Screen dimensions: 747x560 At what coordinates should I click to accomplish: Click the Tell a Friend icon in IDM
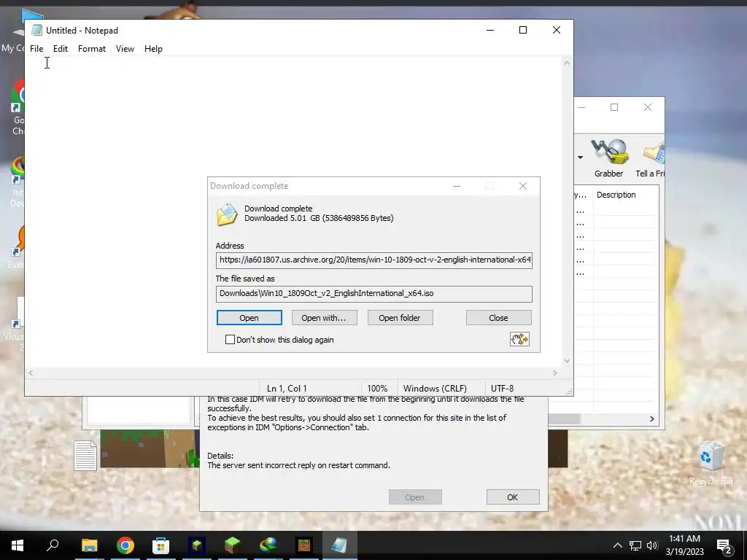pos(651,158)
